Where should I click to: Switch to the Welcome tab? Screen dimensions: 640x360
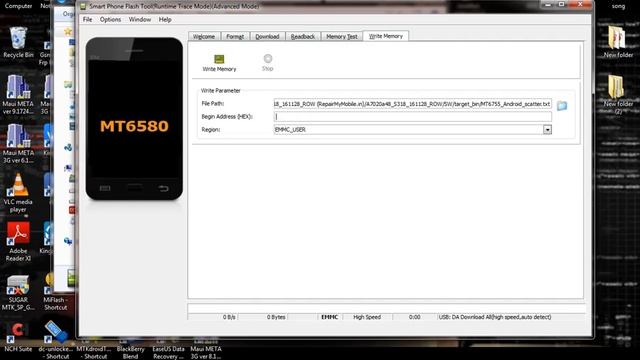click(204, 36)
